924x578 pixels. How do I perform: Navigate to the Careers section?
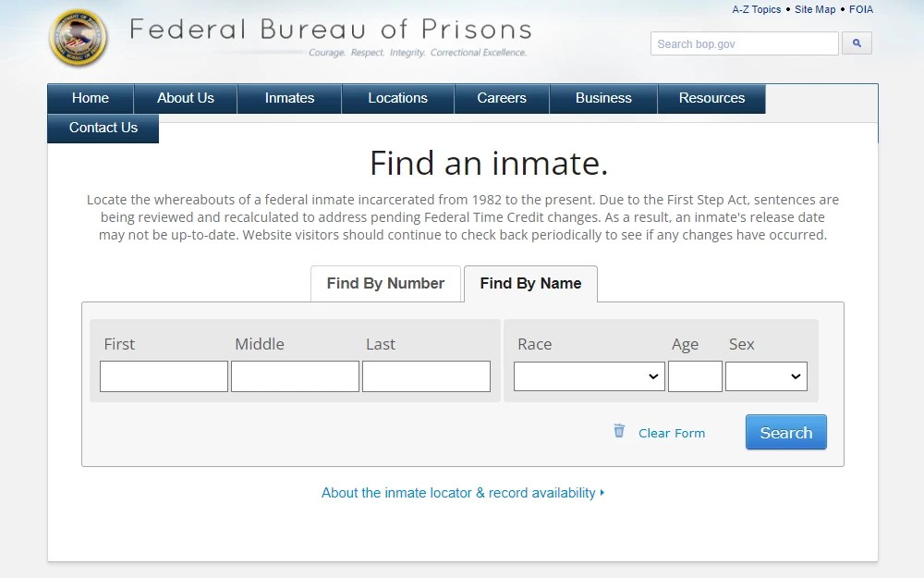(501, 98)
